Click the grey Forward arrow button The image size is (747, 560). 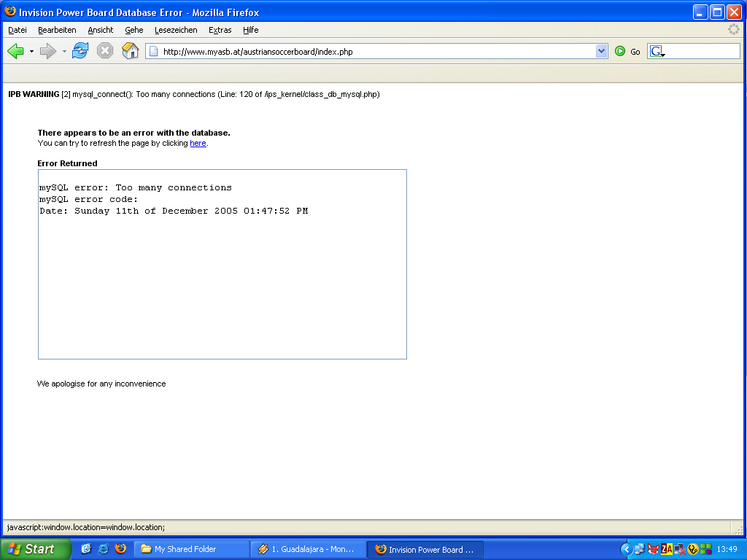coord(48,51)
